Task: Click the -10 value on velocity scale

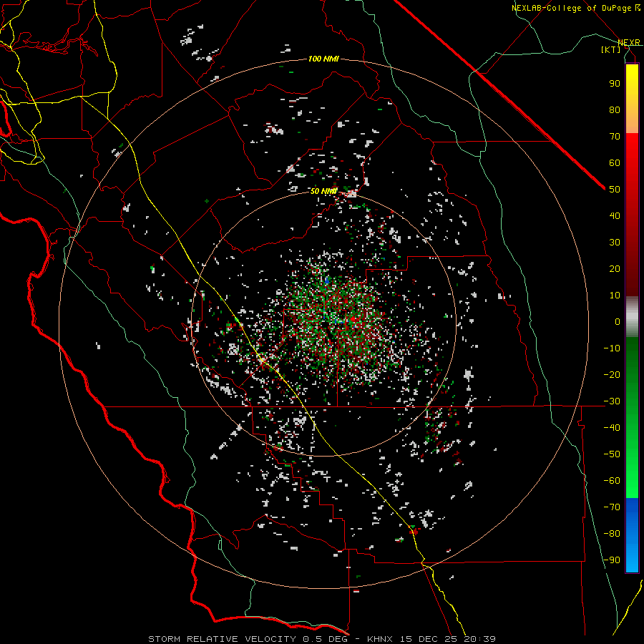Action: tap(612, 348)
